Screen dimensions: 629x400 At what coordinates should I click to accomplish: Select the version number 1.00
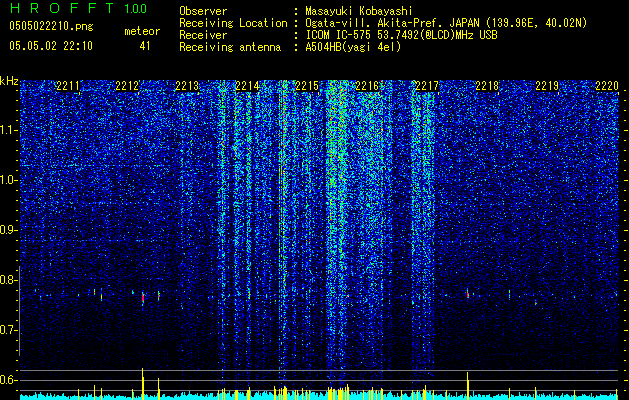(135, 9)
